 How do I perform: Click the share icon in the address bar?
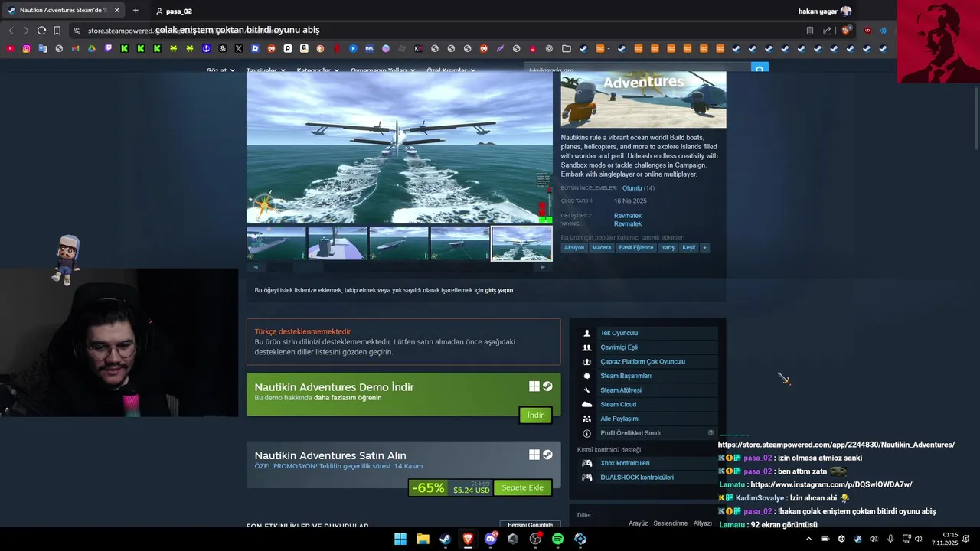(828, 31)
